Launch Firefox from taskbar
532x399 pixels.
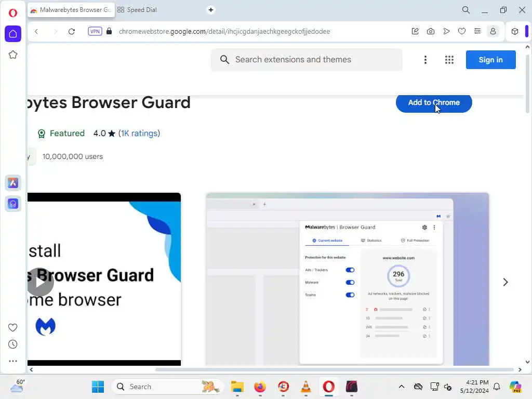point(260,387)
